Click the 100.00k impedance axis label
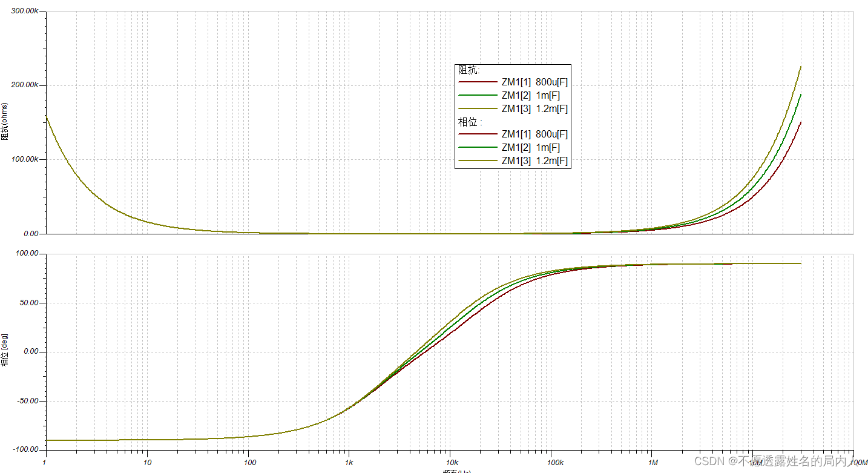This screenshot has height=473, width=868. 24,159
